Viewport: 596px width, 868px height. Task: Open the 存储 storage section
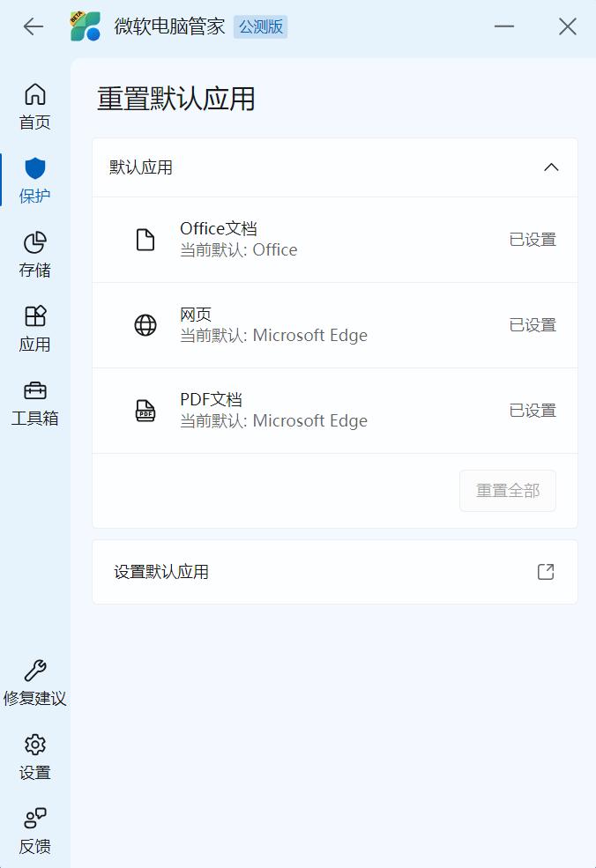click(34, 254)
